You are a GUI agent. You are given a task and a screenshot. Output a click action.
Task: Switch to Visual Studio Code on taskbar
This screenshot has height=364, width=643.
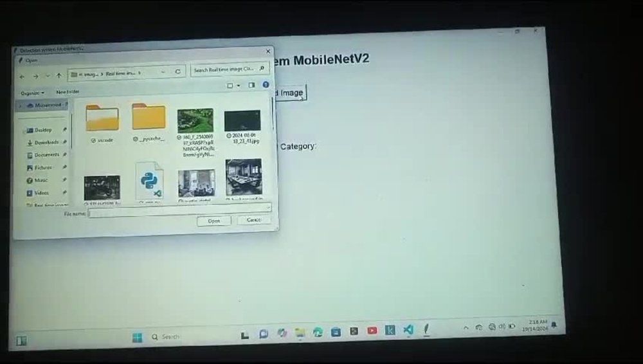pos(408,329)
